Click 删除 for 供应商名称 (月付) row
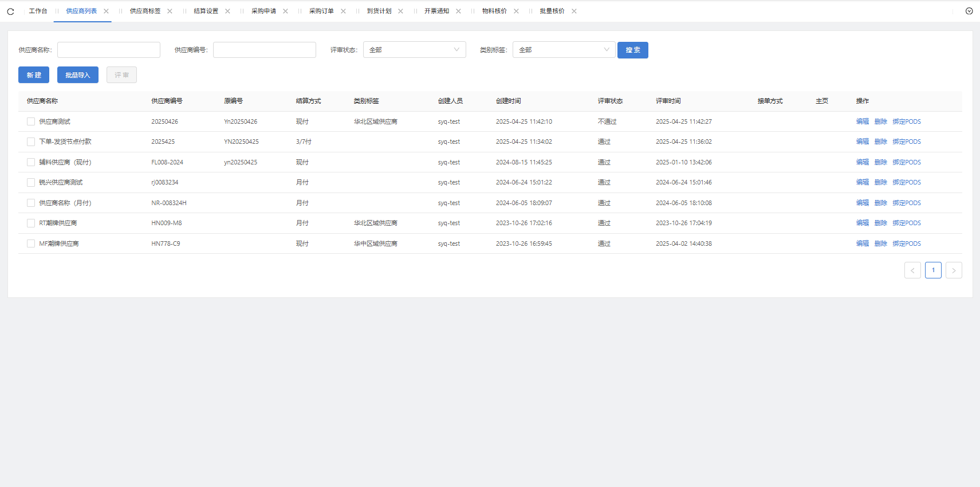Screen dimensions: 980x487 click(x=881, y=203)
